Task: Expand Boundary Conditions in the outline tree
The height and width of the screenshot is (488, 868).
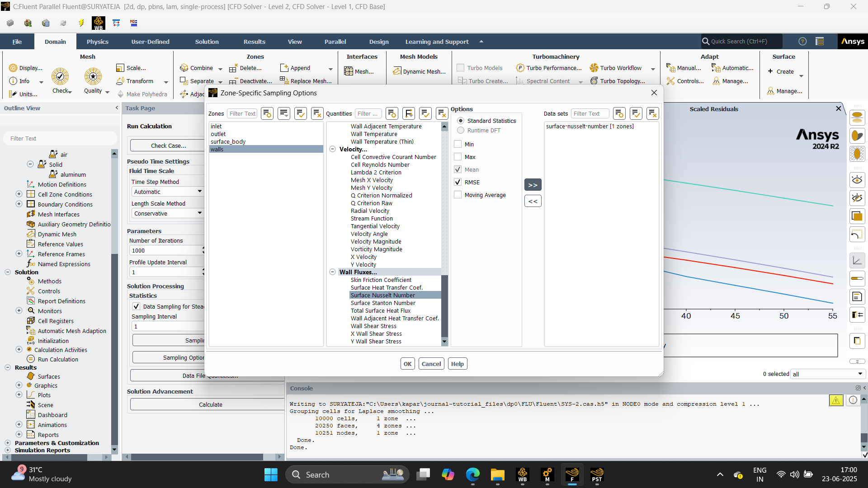Action: click(19, 204)
